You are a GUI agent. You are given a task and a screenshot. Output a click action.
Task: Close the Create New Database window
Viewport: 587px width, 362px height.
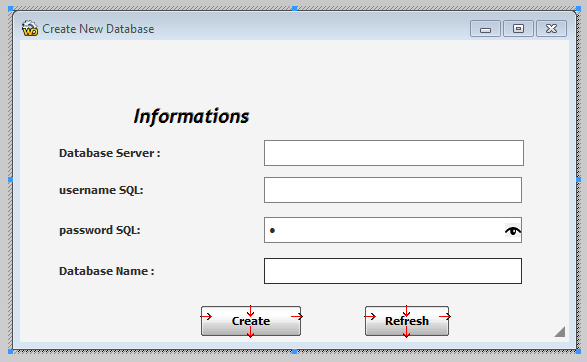coord(551,29)
